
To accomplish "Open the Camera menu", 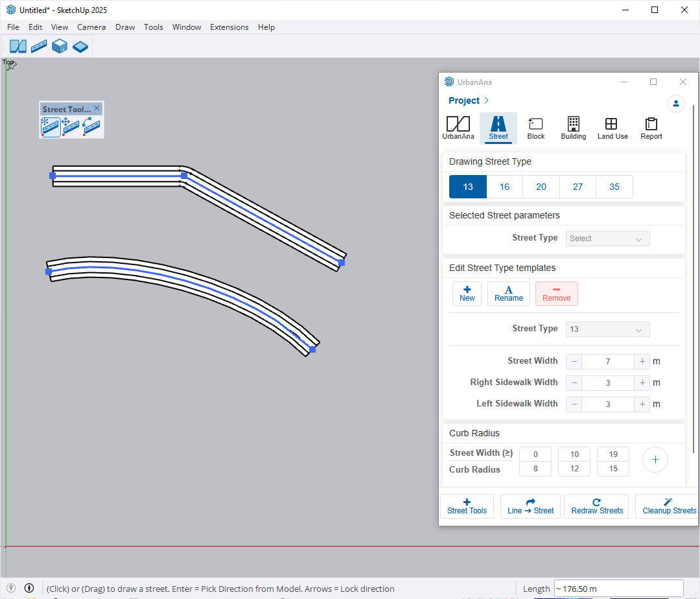I will click(x=91, y=27).
